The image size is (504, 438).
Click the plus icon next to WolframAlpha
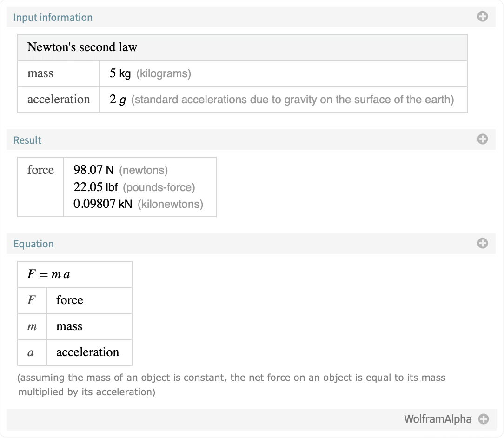pyautogui.click(x=484, y=419)
